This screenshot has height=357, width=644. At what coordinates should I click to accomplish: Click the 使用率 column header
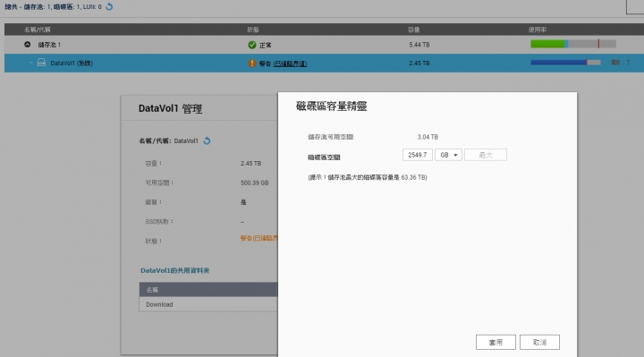538,30
